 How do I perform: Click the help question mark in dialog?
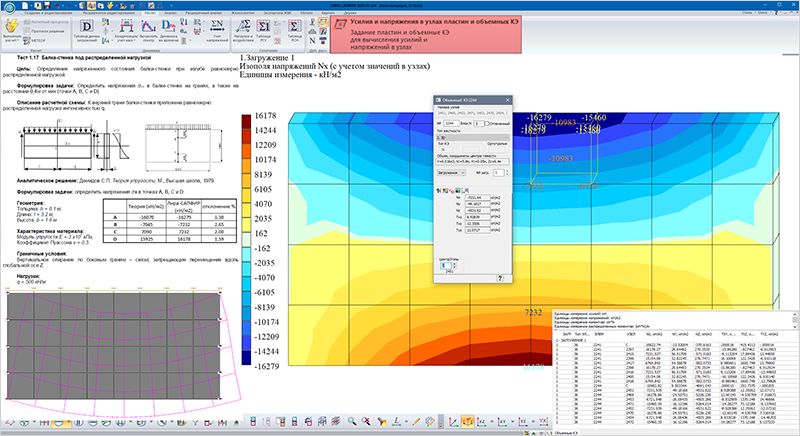pos(500,278)
